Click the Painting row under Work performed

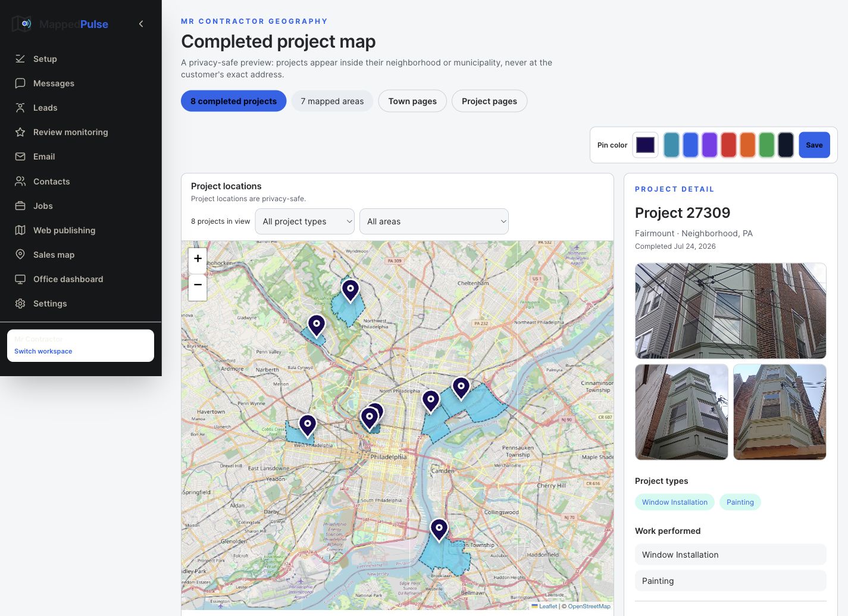pos(731,581)
